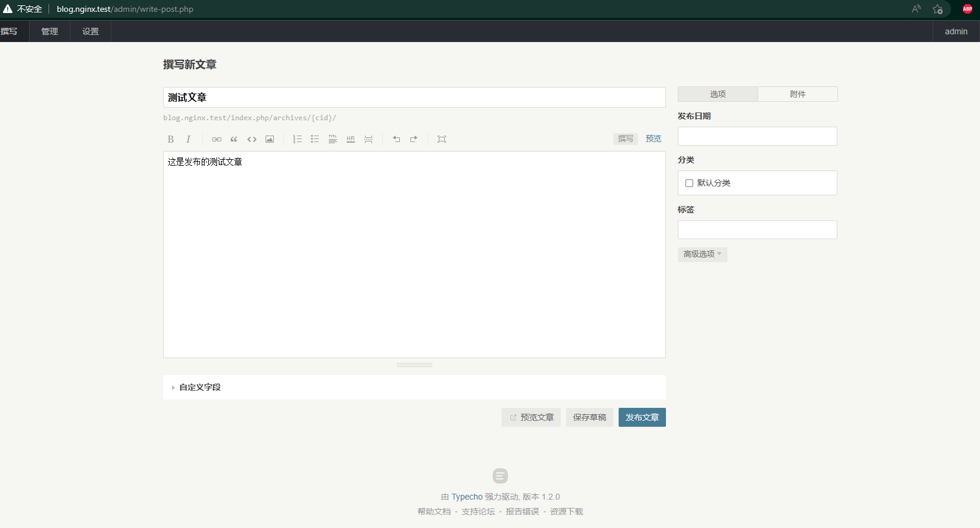Insert a blockquote with the quote icon
This screenshot has height=528, width=980.
[234, 139]
